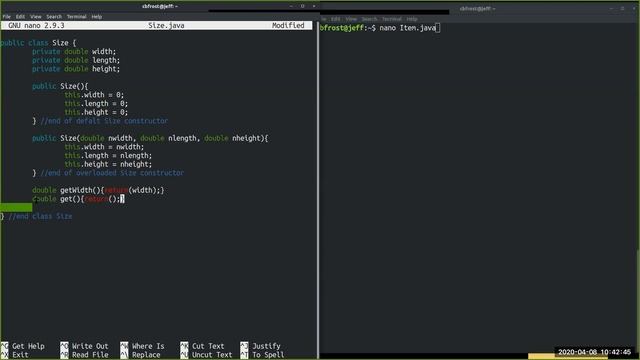The image size is (640, 360).
Task: Click the 2020-04-08 10:42:46 timestamp overlay
Action: (594, 352)
